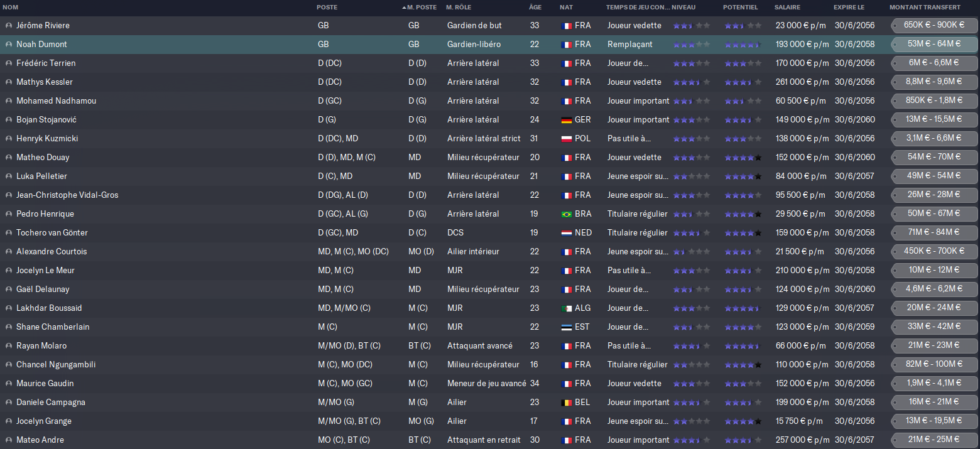Click the Polish flag in Henryk Kuzmicki's row

[x=566, y=139]
